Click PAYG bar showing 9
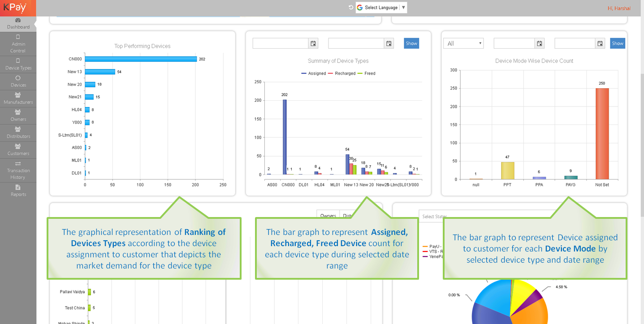Image resolution: width=644 pixels, height=324 pixels. click(x=571, y=178)
